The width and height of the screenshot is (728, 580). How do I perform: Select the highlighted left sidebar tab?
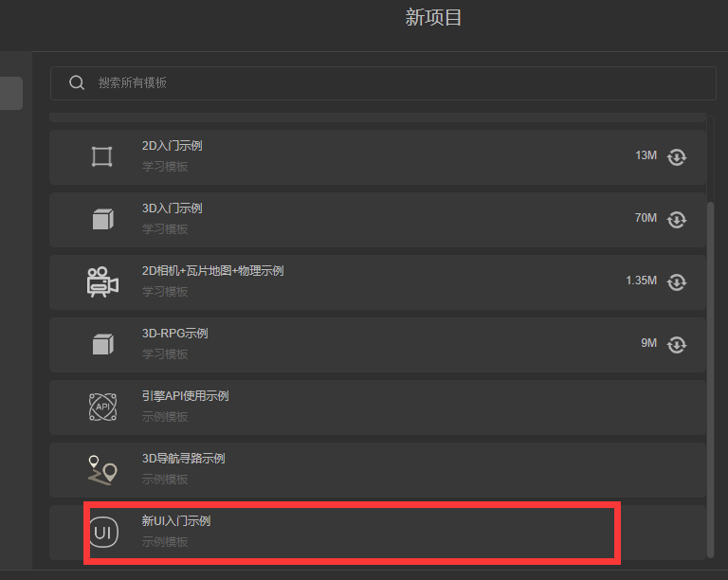click(x=11, y=93)
